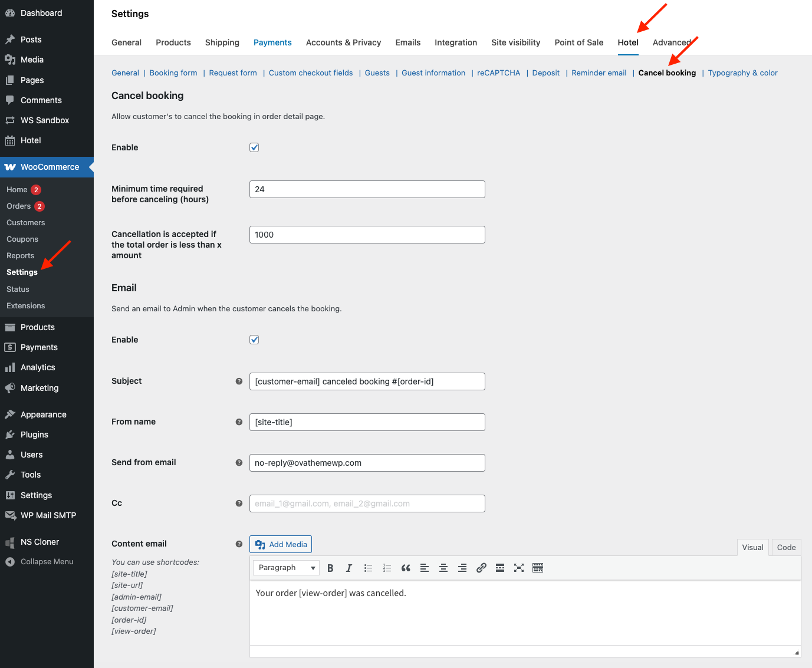Uncheck Enable under Cancel booking
The width and height of the screenshot is (812, 668).
254,147
